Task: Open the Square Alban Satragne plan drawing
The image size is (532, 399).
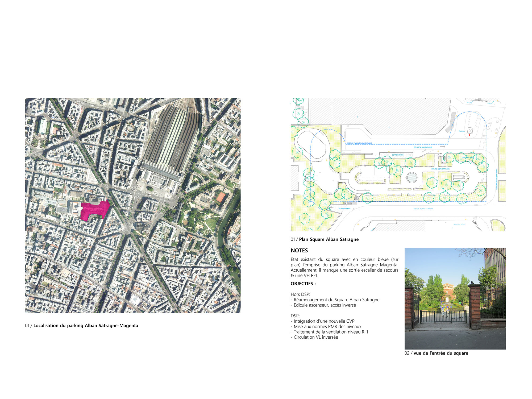Action: [x=398, y=164]
